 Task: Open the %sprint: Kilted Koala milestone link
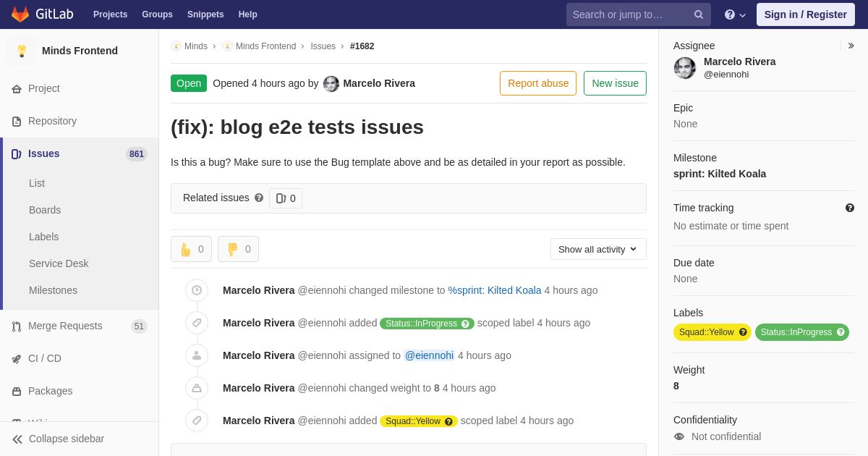tap(495, 290)
